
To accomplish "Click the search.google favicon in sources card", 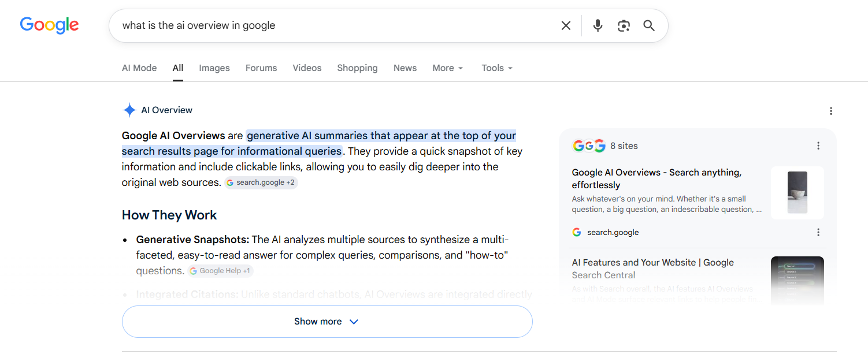I will click(577, 232).
